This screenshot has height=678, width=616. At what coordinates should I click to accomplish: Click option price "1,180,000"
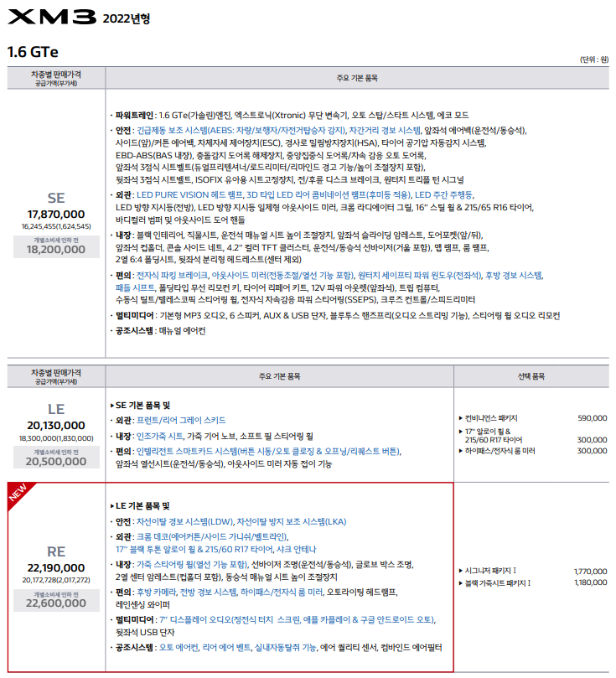pyautogui.click(x=591, y=582)
